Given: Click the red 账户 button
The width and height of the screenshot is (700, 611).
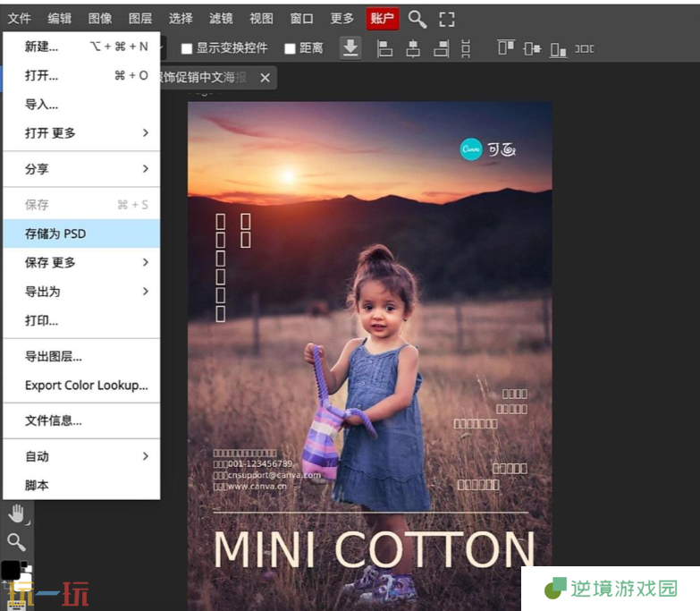Looking at the screenshot, I should click(383, 19).
